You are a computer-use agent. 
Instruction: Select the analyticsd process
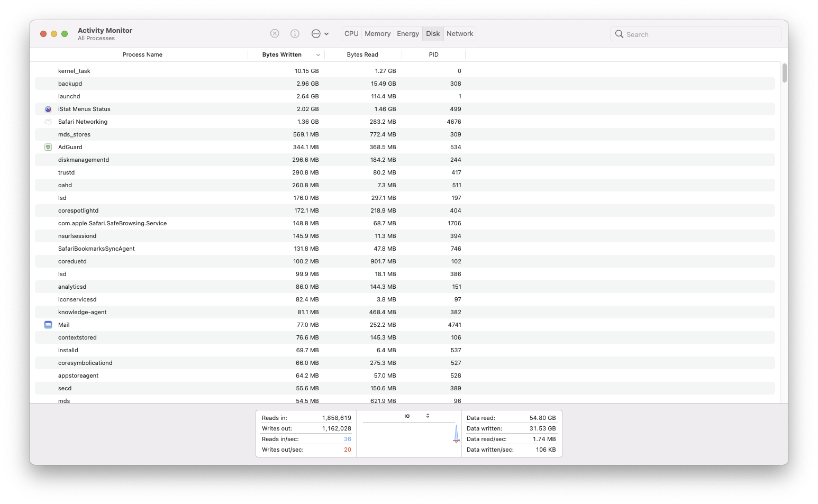[405, 287]
